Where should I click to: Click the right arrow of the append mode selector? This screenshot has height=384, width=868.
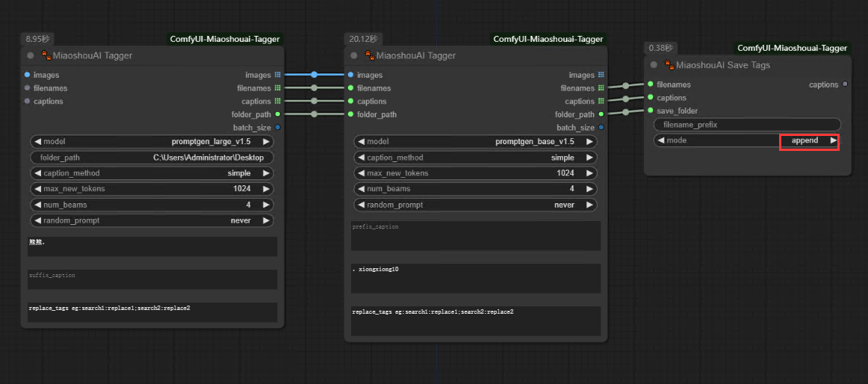(x=834, y=140)
